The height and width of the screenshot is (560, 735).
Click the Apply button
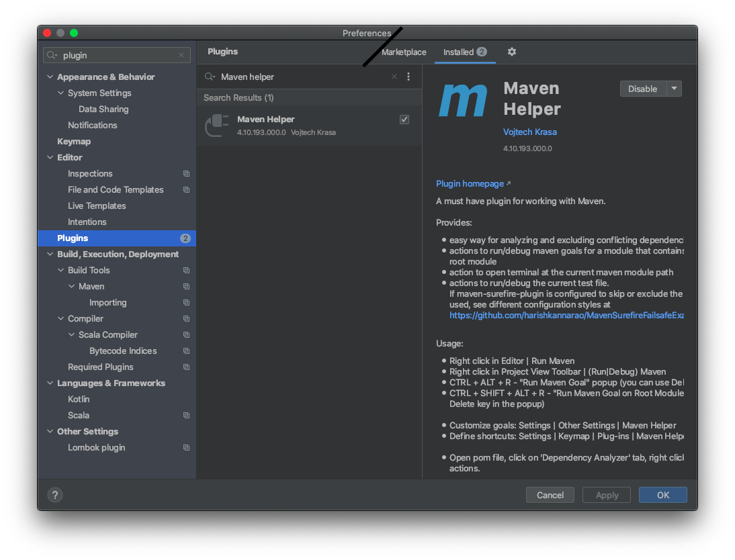pyautogui.click(x=607, y=495)
